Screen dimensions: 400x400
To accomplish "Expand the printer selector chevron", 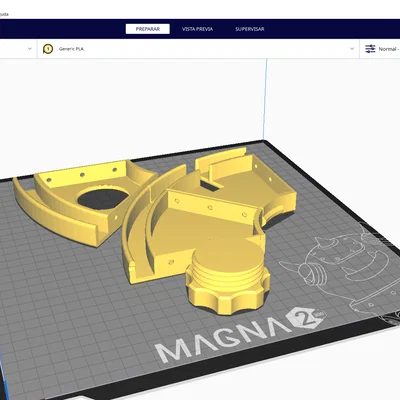I will pos(30,49).
